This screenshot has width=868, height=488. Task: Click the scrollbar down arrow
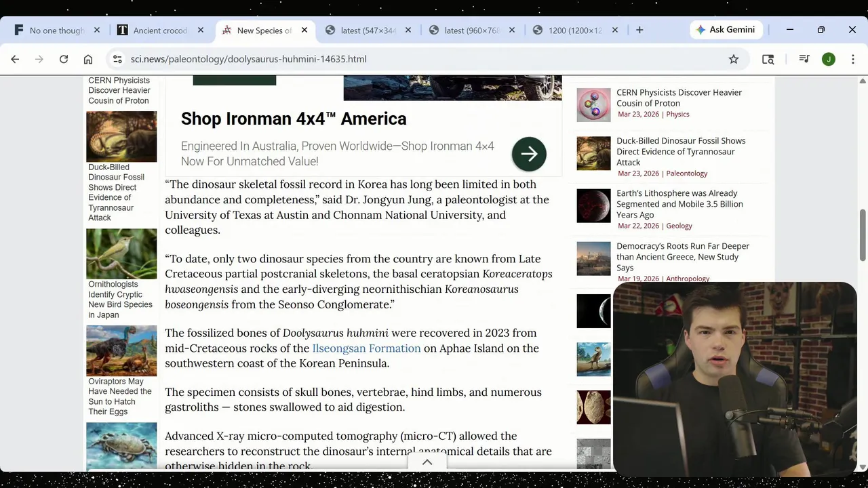863,467
